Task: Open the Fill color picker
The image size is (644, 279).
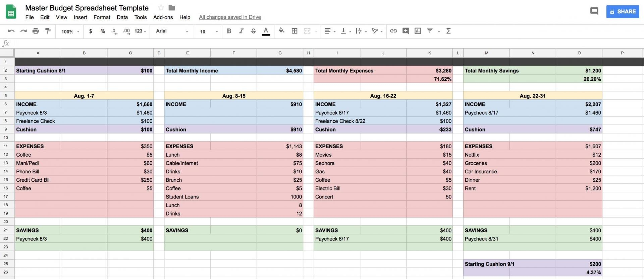Action: click(x=281, y=31)
